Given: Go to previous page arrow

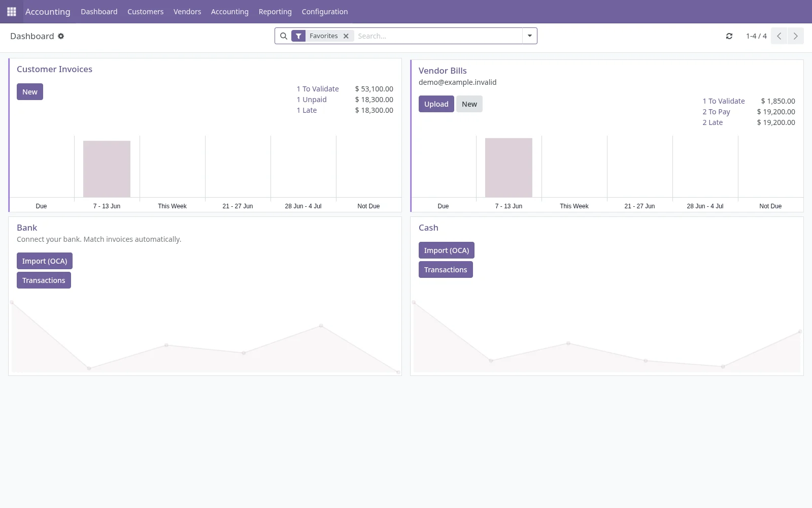Looking at the screenshot, I should pyautogui.click(x=779, y=36).
